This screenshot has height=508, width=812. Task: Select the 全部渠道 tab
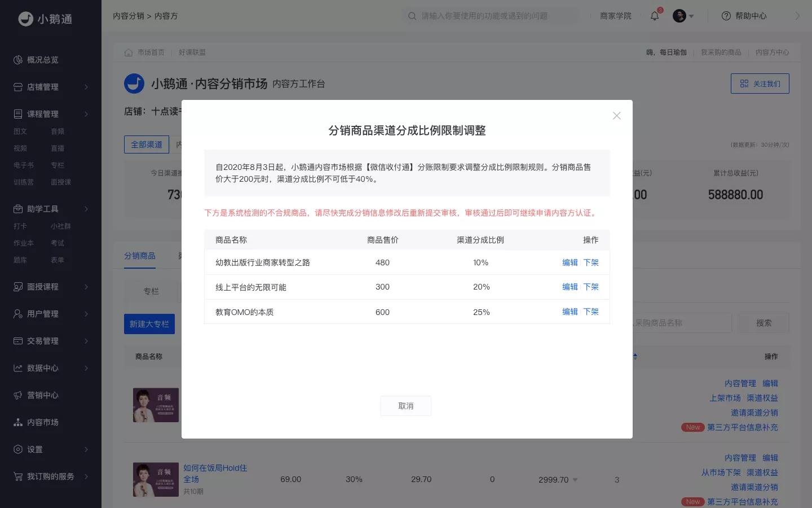point(147,144)
